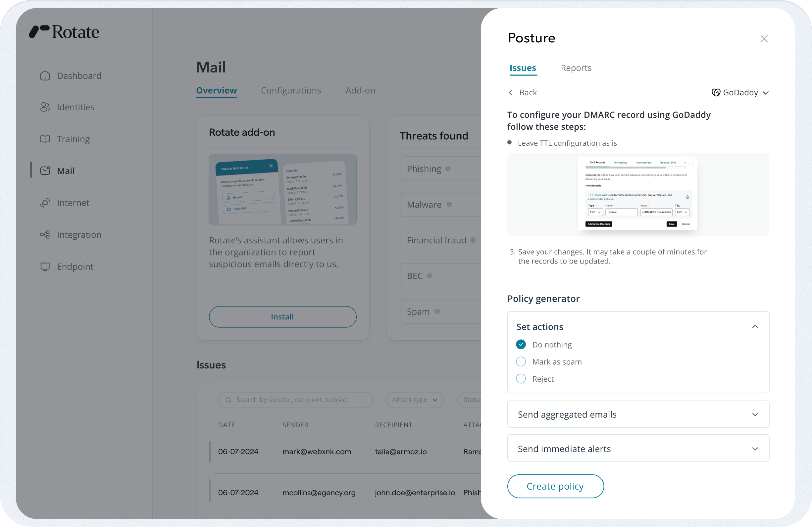812x527 pixels.
Task: Select the Reject action option
Action: (521, 379)
